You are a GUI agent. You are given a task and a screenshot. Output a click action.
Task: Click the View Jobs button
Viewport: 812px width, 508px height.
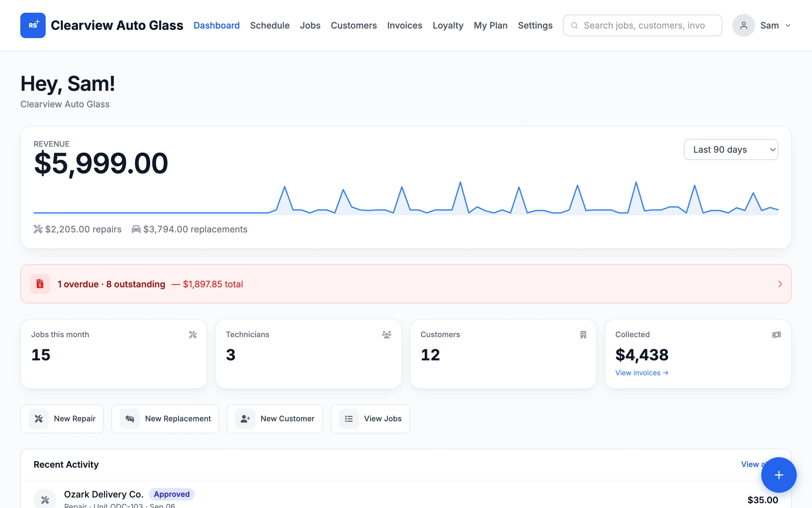pos(370,419)
